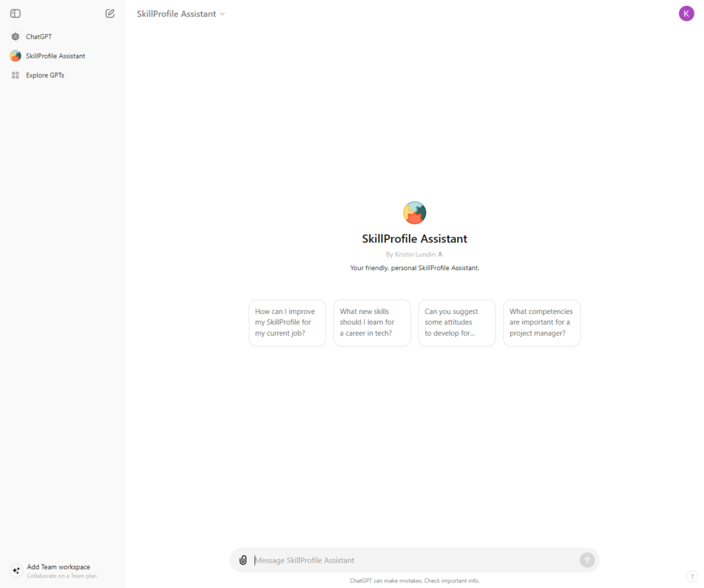Pick the "Can you suggest some attitudes" suggestion
This screenshot has height=588, width=704.
click(456, 322)
